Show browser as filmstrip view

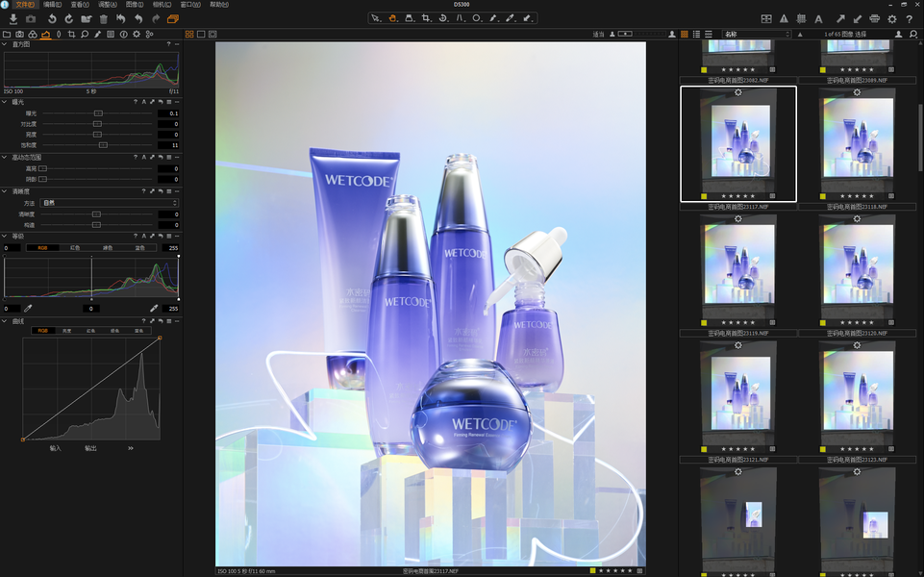point(709,35)
